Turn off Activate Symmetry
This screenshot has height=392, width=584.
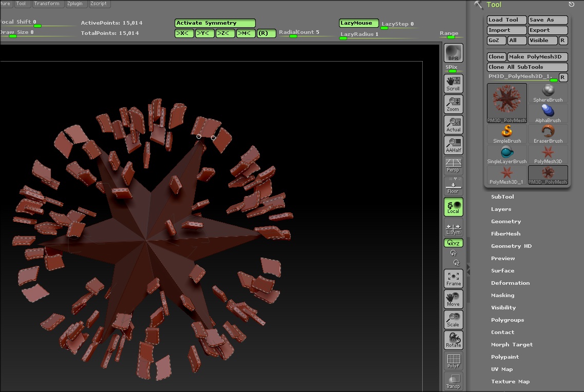(x=215, y=23)
